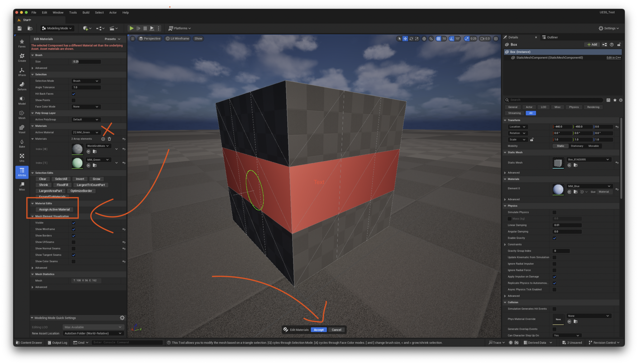Open the Selection Mode dropdown
The width and height of the screenshot is (638, 364).
(x=86, y=81)
